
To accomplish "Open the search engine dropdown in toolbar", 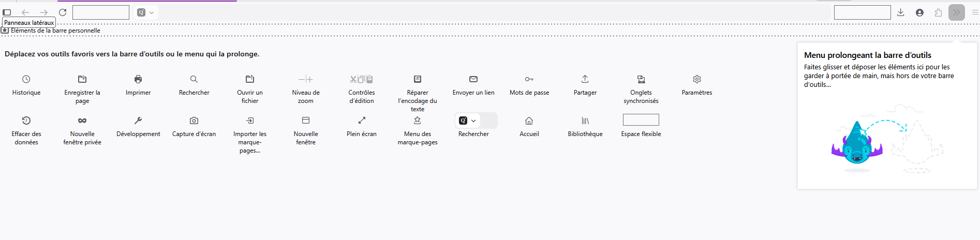I will point(146,12).
